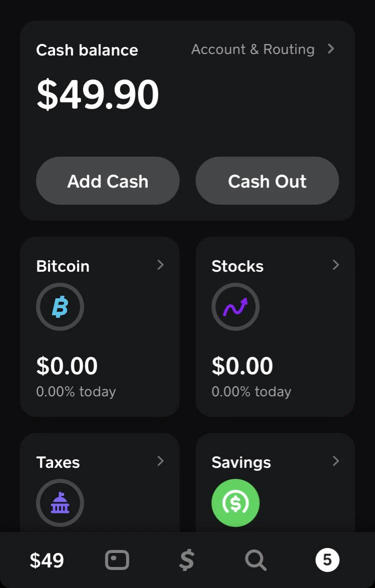Open the search magnifier icon

(255, 560)
